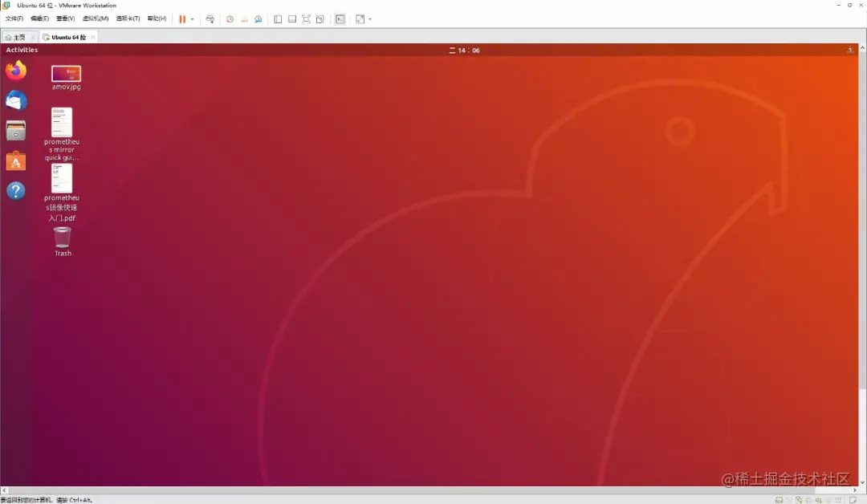This screenshot has height=504, width=867.
Task: Click the horizontal scrollbar left arrow
Action: point(4,490)
